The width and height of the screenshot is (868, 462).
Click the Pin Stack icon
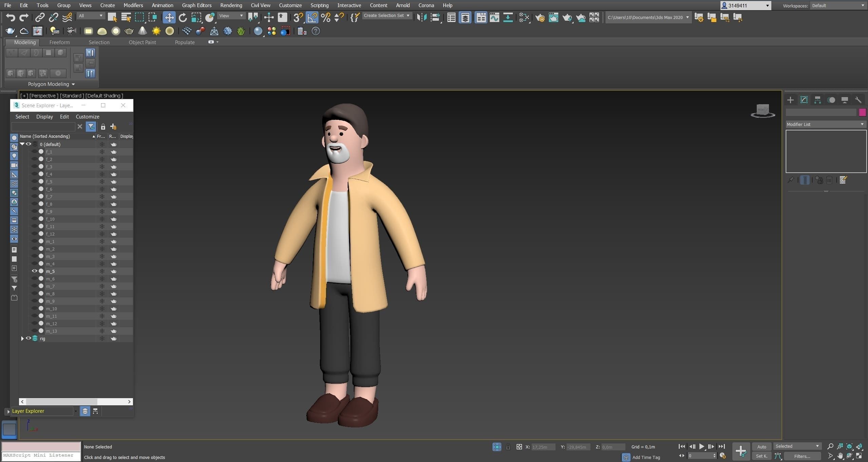pos(791,180)
